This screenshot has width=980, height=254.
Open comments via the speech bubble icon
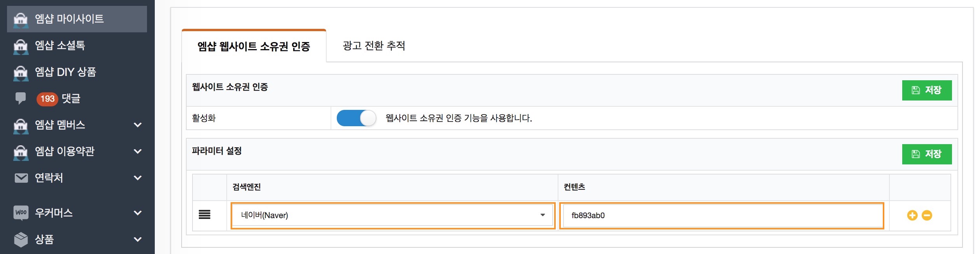pyautogui.click(x=21, y=98)
